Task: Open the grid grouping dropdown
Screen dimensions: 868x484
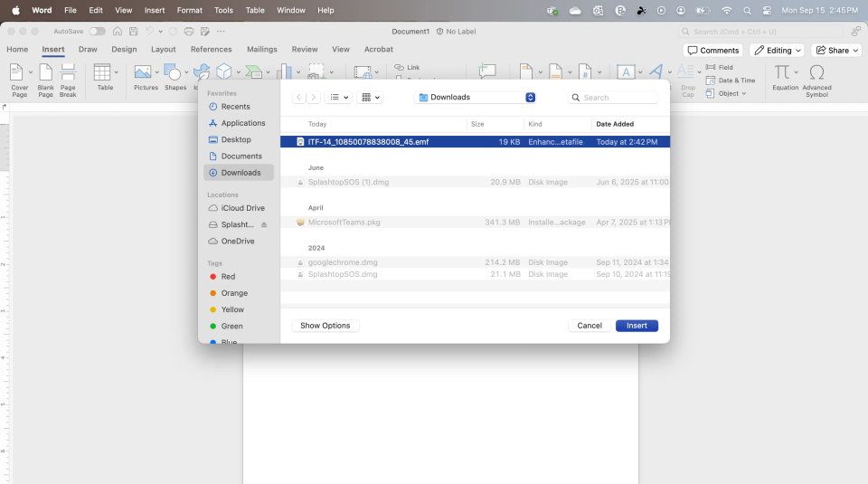Action: coord(371,98)
